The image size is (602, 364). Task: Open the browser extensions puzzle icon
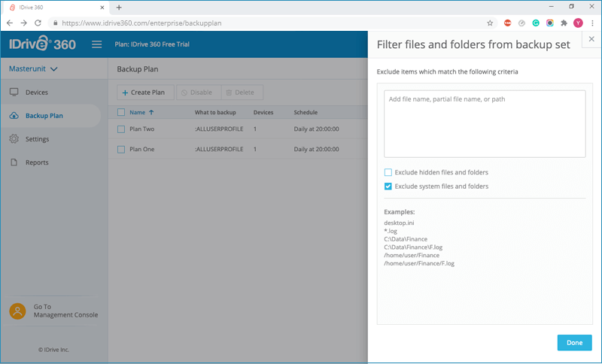coord(564,23)
